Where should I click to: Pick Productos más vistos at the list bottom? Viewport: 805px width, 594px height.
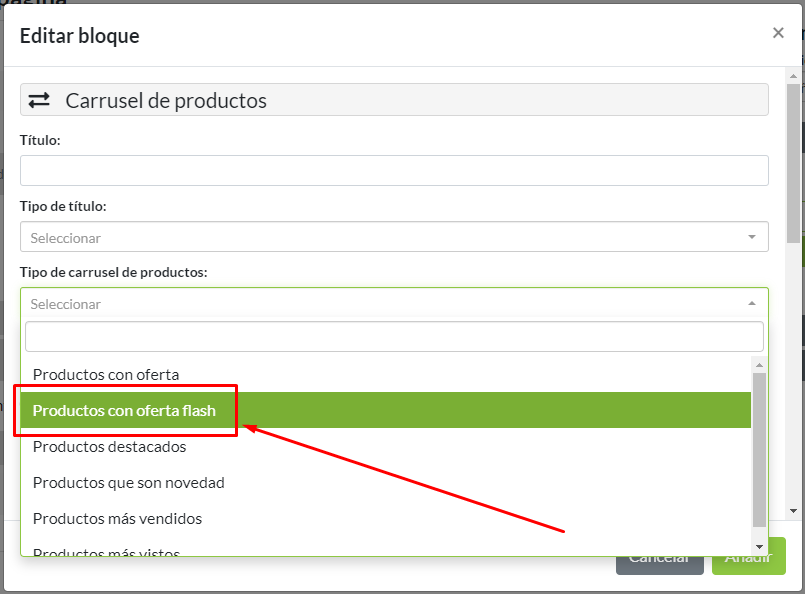coord(104,550)
